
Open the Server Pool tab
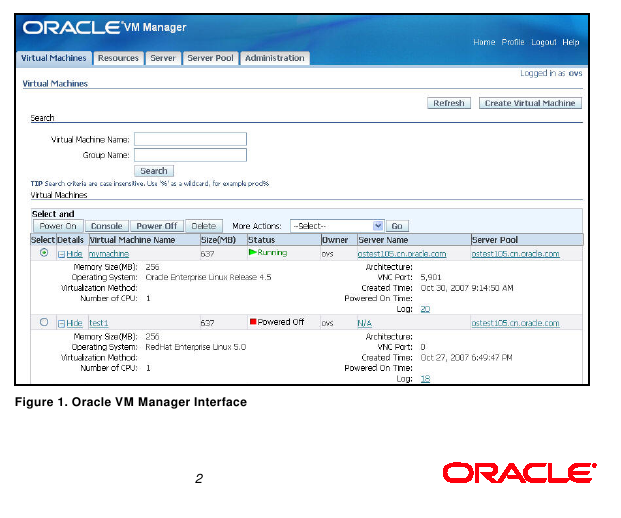coord(210,58)
